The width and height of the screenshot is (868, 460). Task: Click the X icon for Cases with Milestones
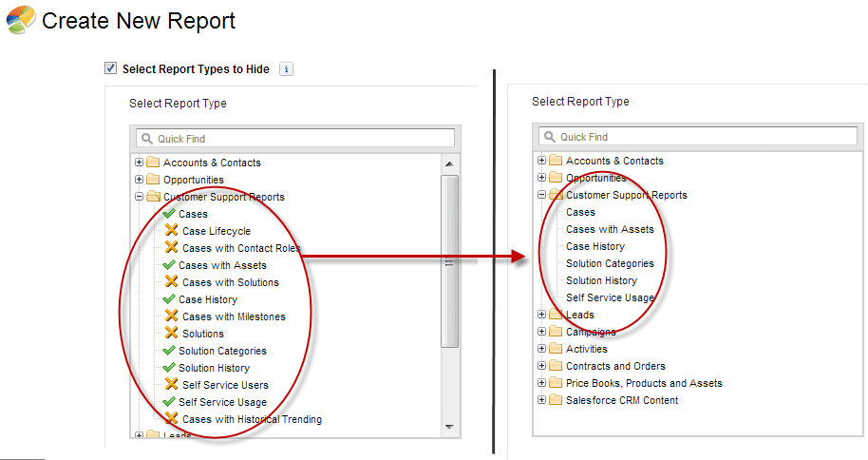171,316
